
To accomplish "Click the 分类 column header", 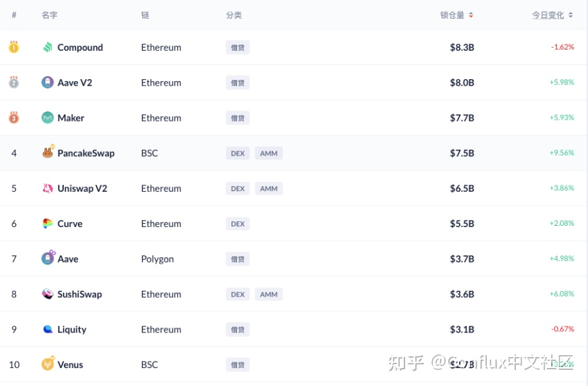I will 234,15.
